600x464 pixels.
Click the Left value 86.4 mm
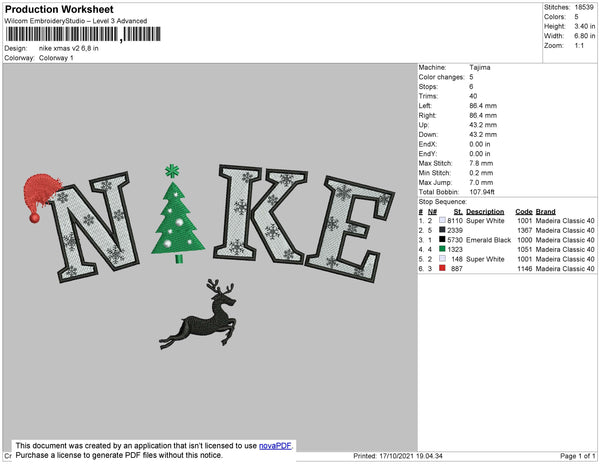[x=483, y=106]
